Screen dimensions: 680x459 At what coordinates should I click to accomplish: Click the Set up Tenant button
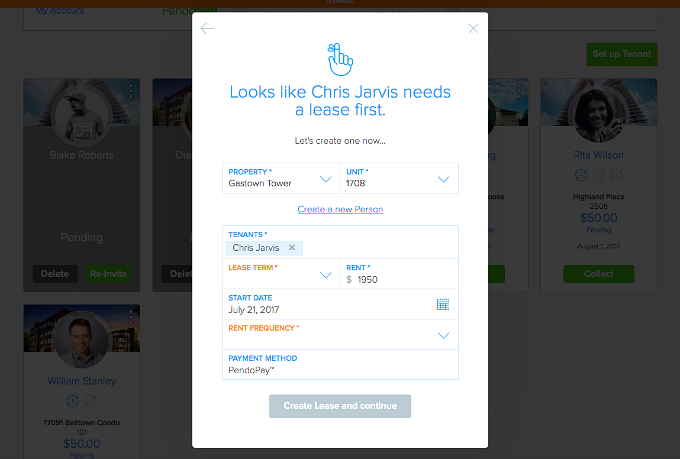click(x=622, y=54)
